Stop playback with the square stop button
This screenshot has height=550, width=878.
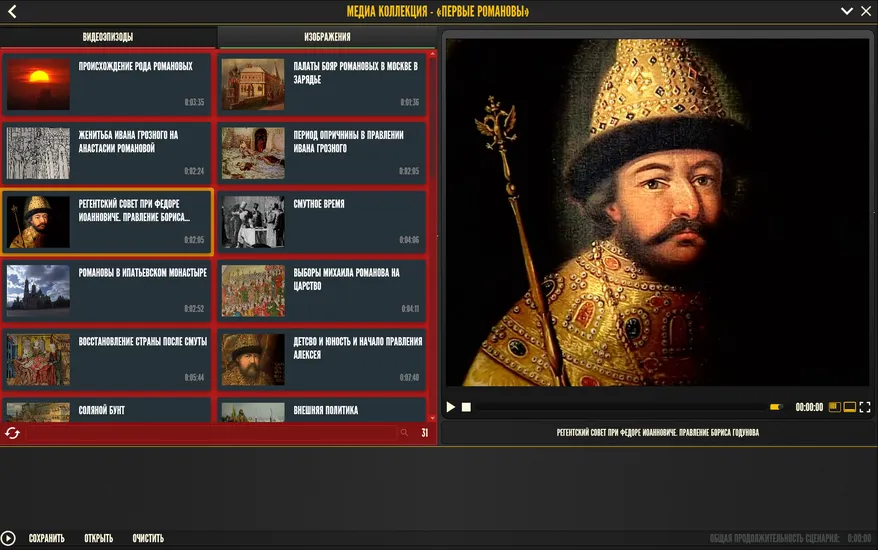point(466,407)
